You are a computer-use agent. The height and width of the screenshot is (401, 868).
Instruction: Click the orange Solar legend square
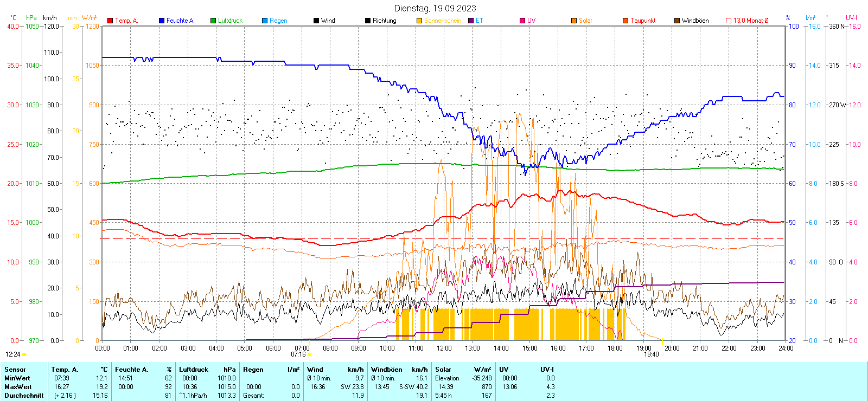(574, 21)
